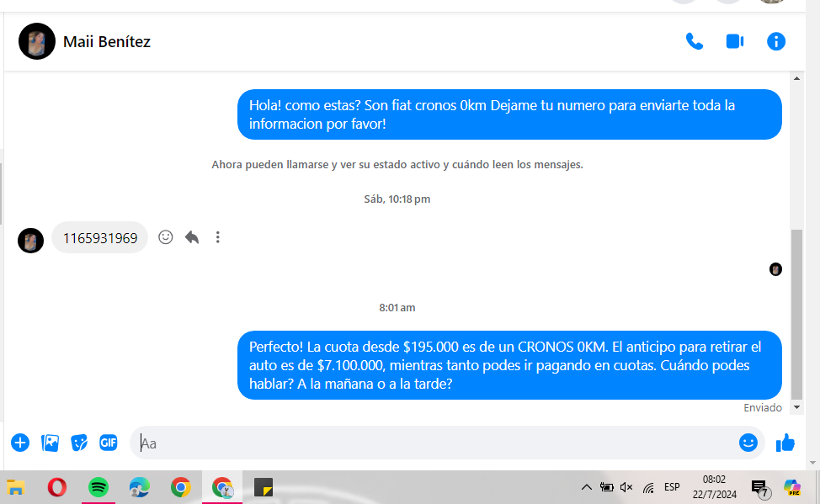Send a thumbs up like

pos(785,443)
